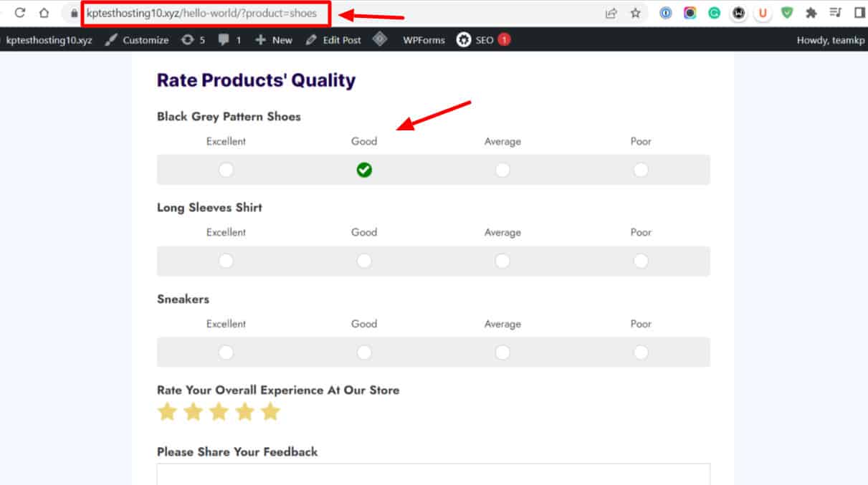Open WPForms in admin bar
The height and width of the screenshot is (485, 868).
(x=424, y=40)
